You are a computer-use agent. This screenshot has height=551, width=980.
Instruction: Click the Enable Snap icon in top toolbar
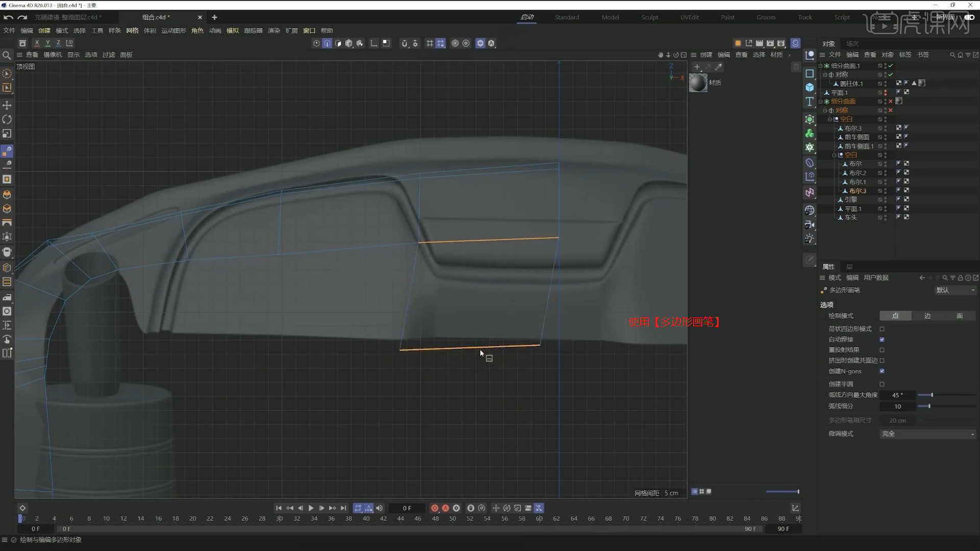404,43
